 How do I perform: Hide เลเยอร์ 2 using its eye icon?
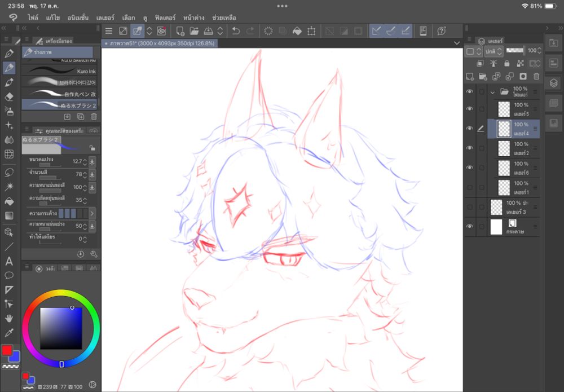[x=469, y=148]
